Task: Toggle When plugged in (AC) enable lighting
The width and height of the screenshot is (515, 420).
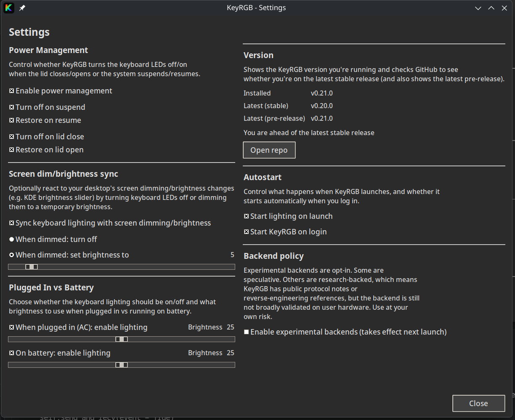Action: point(12,327)
